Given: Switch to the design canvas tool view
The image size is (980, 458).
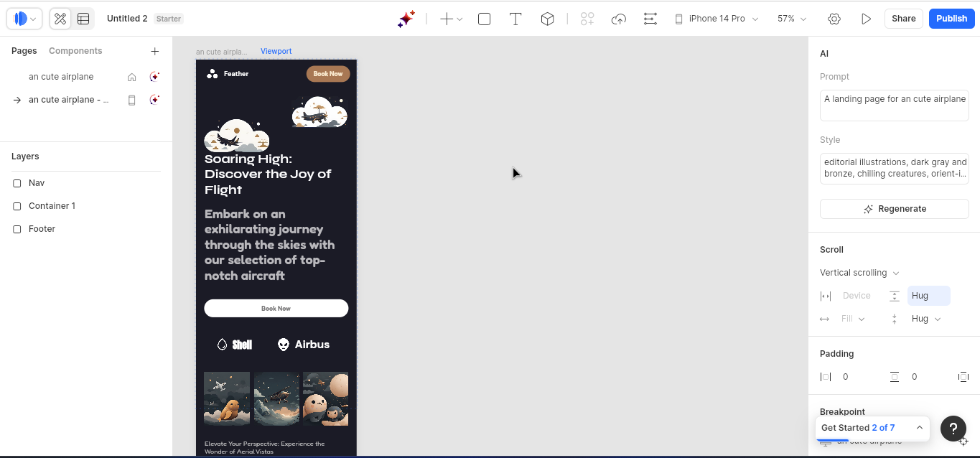Looking at the screenshot, I should point(60,19).
